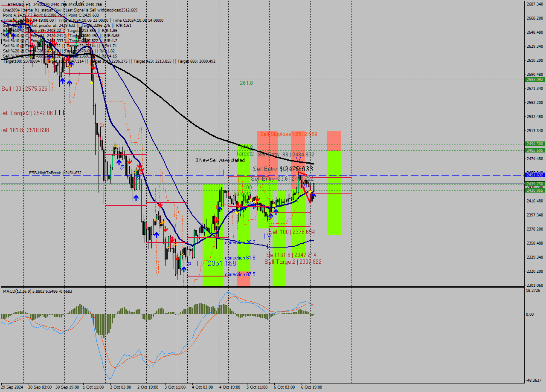
Task: Click the 'Sell Entry -88 | 2484.832' label
Action: (286, 154)
